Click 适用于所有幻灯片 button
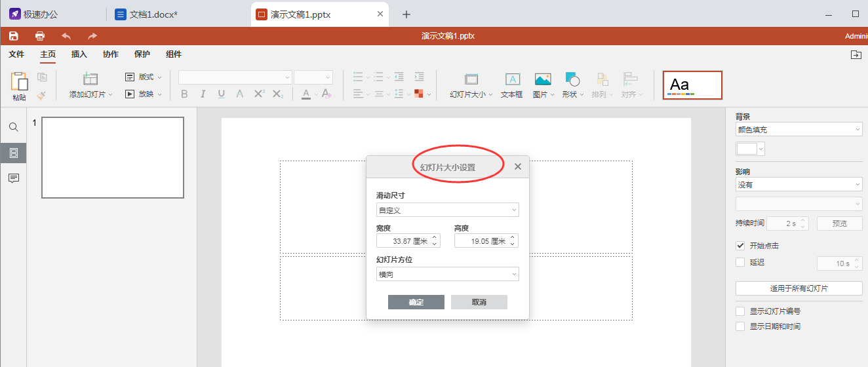868x367 pixels. 799,288
